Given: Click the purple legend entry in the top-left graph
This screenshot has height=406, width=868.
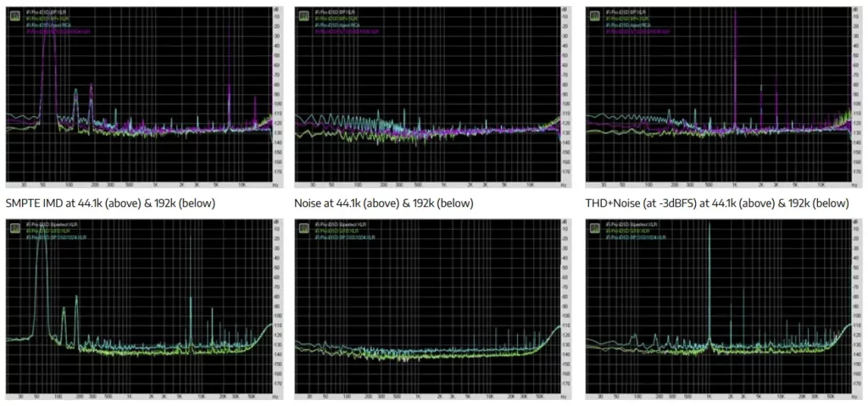Looking at the screenshot, I should [58, 31].
